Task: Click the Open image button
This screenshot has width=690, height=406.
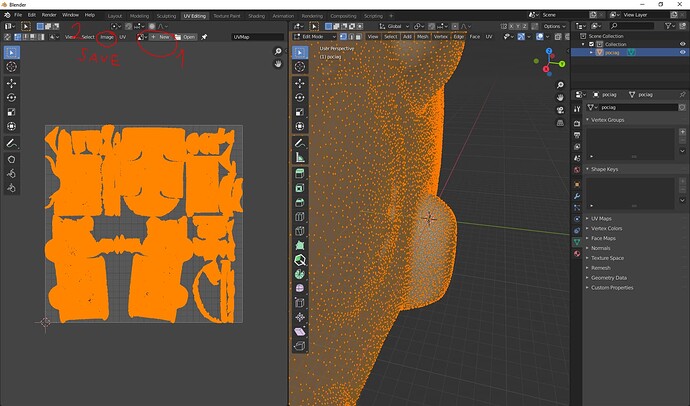Action: click(x=186, y=37)
